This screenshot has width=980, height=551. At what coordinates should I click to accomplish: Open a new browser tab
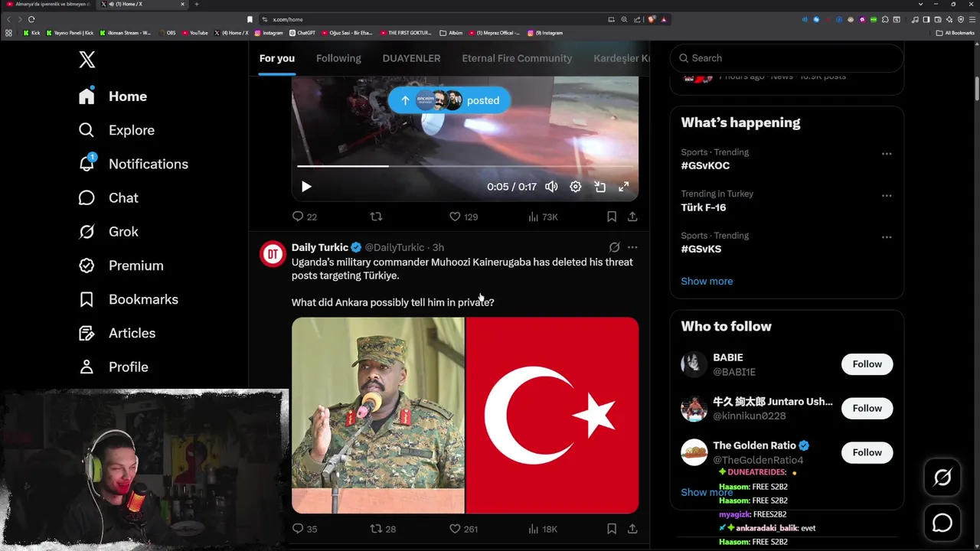click(197, 5)
